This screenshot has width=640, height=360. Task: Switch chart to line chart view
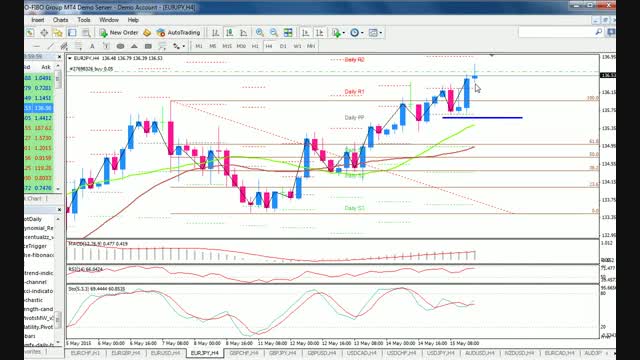pyautogui.click(x=244, y=33)
